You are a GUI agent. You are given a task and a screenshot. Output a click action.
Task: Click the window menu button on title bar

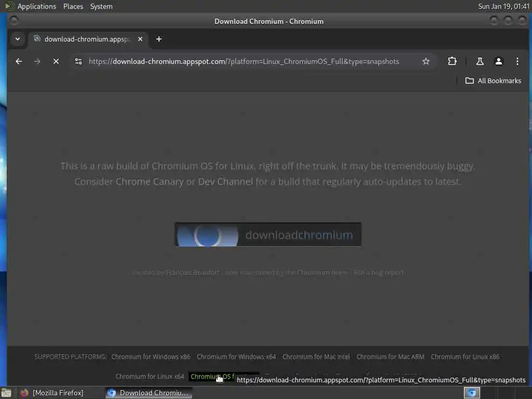tap(14, 21)
